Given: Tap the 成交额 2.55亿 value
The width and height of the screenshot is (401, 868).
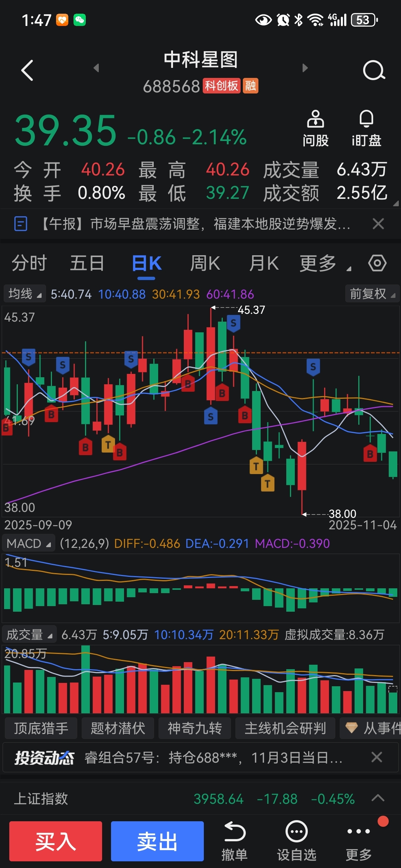Looking at the screenshot, I should click(362, 193).
